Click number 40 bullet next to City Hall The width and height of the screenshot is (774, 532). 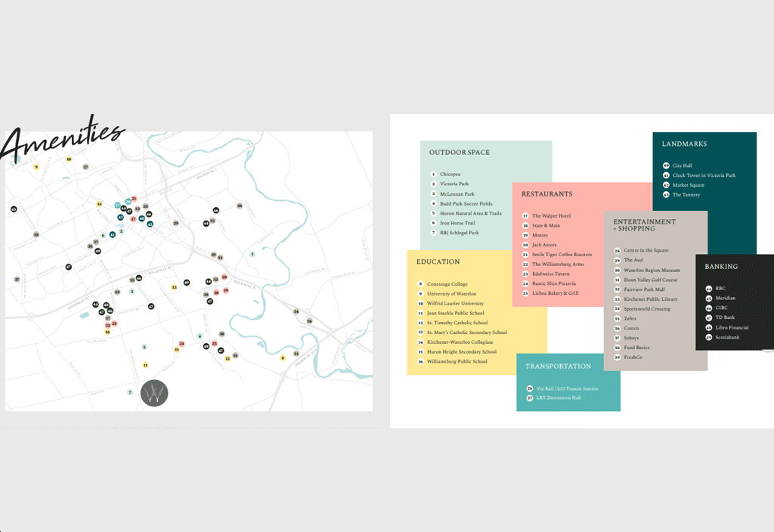666,165
